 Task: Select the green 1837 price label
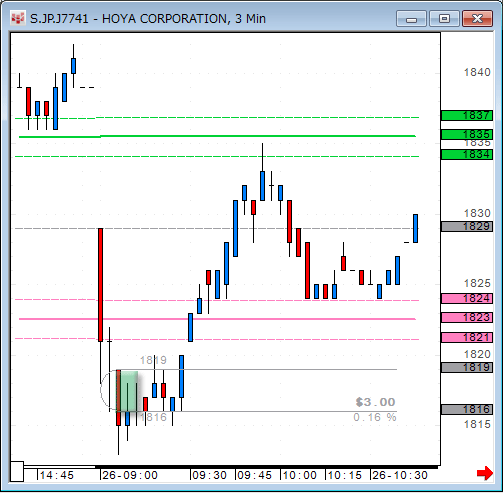[x=467, y=116]
